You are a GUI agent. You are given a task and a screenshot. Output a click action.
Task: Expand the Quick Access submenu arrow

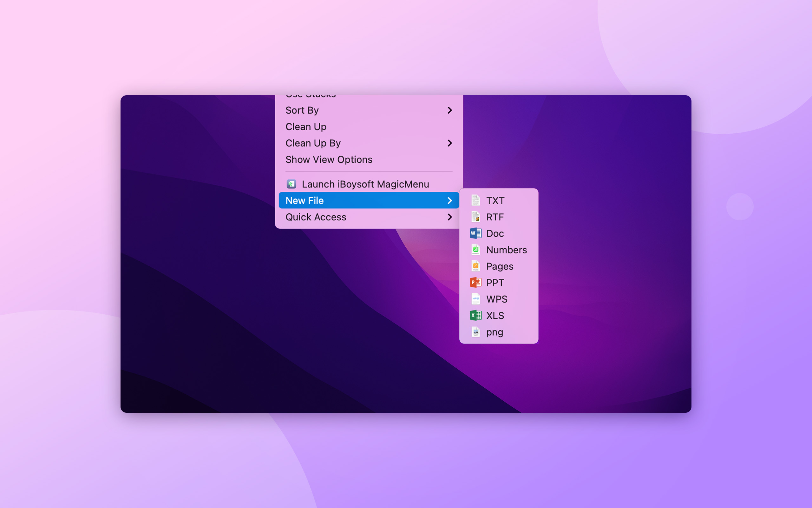pyautogui.click(x=450, y=217)
